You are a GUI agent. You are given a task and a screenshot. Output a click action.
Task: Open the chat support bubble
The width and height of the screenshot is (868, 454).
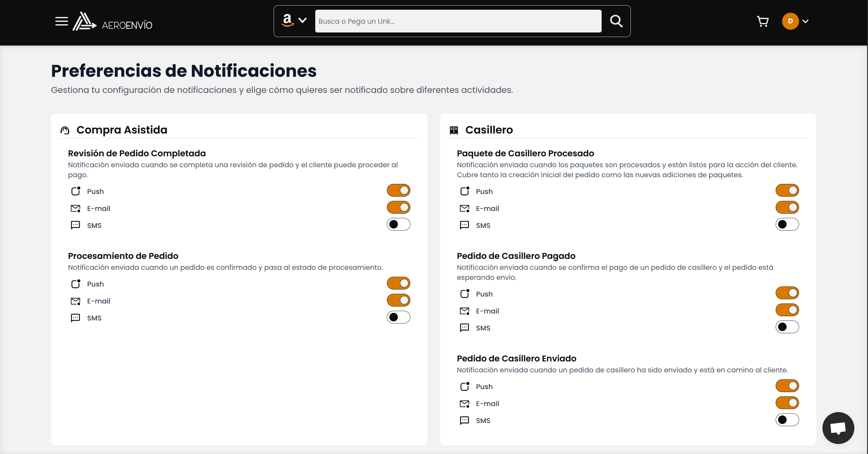tap(838, 428)
